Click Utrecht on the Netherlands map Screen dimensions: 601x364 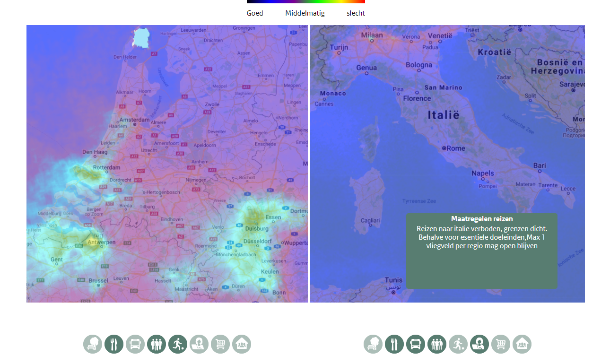point(149,150)
